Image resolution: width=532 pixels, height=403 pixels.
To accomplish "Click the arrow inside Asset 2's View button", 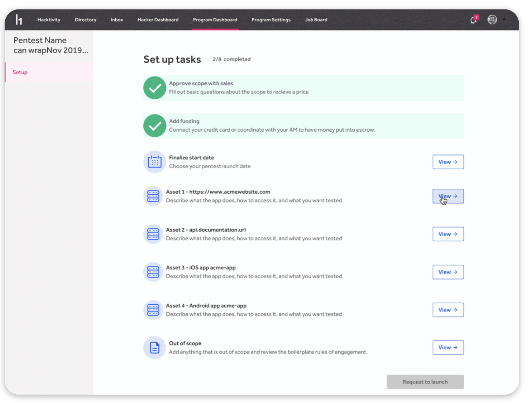I will [455, 234].
